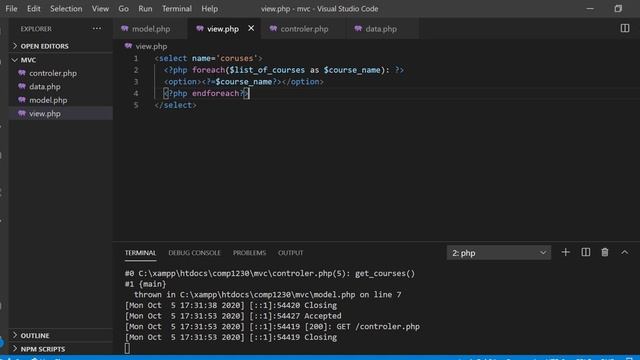Switch to the data.php editor tab
This screenshot has height=360, width=640.
[381, 29]
